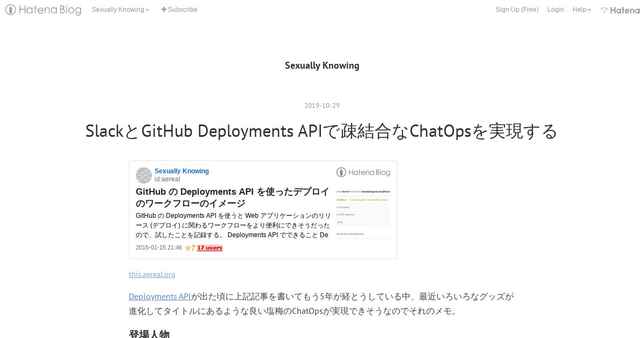View the aereal avatar in embed card

point(144,175)
